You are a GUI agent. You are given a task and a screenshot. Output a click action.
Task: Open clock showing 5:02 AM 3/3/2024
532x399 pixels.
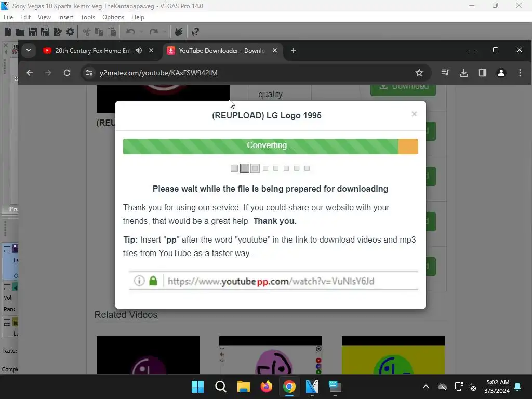(x=497, y=387)
